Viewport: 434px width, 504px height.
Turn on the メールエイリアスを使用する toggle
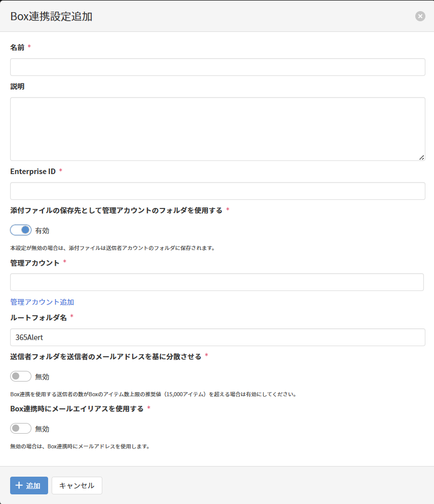(21, 429)
